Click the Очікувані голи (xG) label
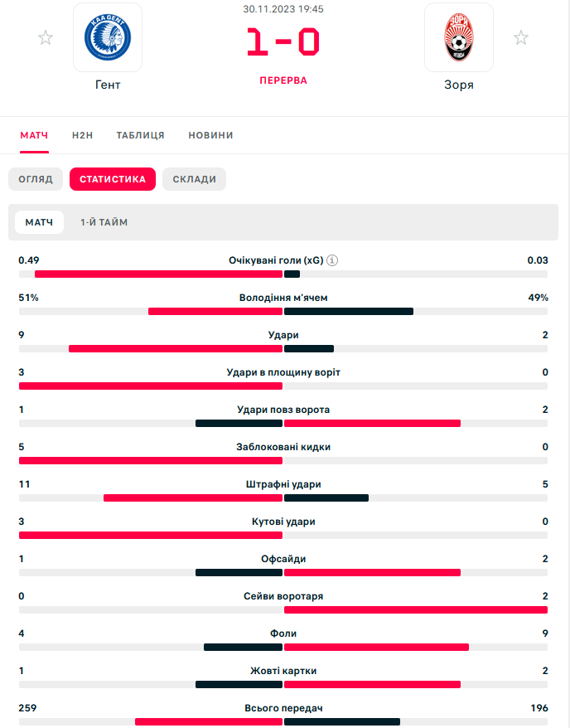The height and width of the screenshot is (728, 570). pyautogui.click(x=276, y=260)
